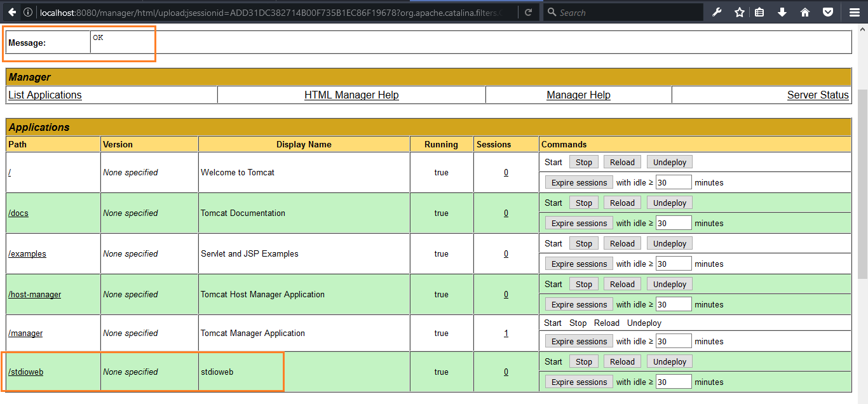This screenshot has width=868, height=404.
Task: Click the Pocket icon
Action: (827, 12)
